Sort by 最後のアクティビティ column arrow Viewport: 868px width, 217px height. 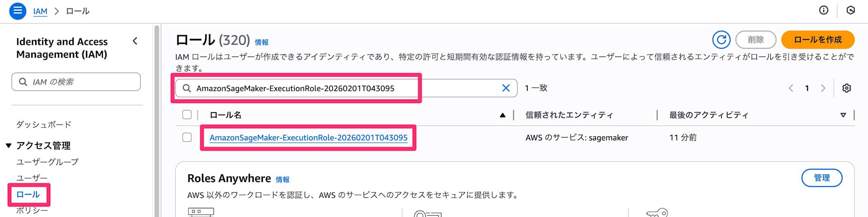[x=843, y=115]
